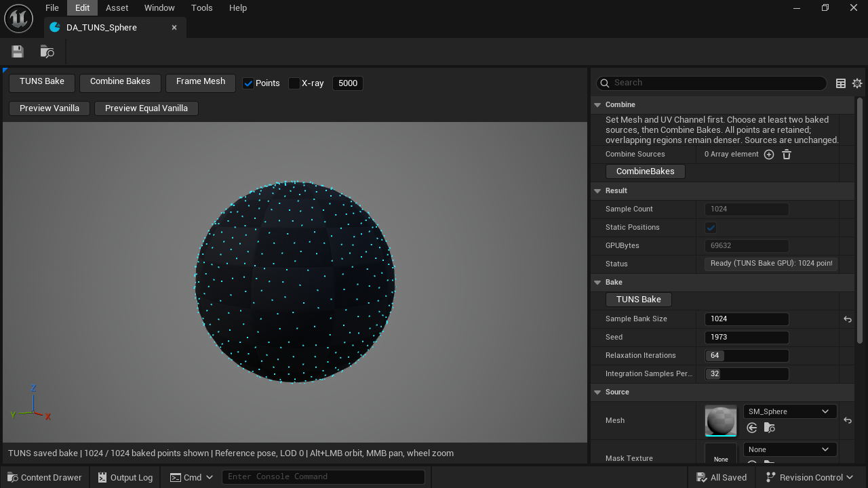Open the Help menu
This screenshot has height=488, width=868.
pyautogui.click(x=238, y=8)
